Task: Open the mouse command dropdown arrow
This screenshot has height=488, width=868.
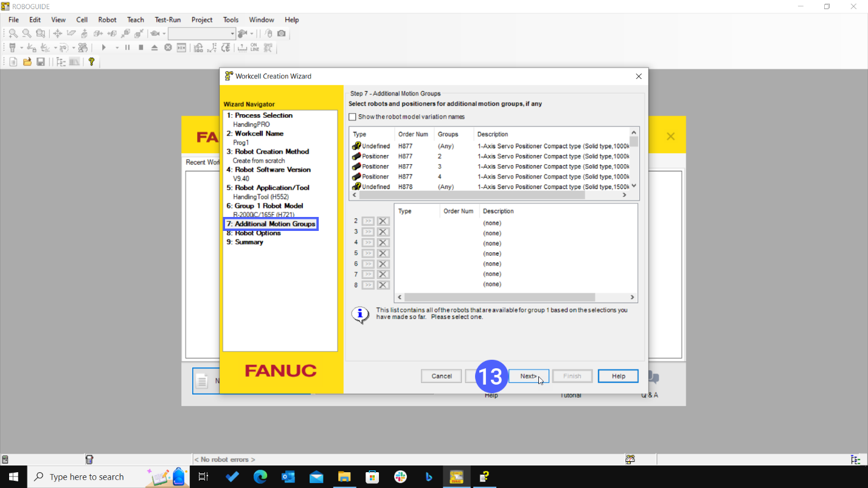Action: tap(251, 35)
